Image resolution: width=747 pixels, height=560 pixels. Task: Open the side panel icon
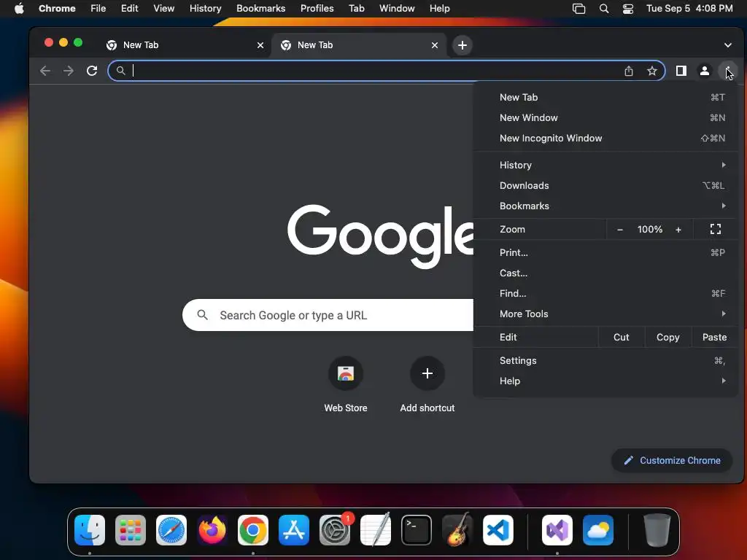(x=681, y=71)
